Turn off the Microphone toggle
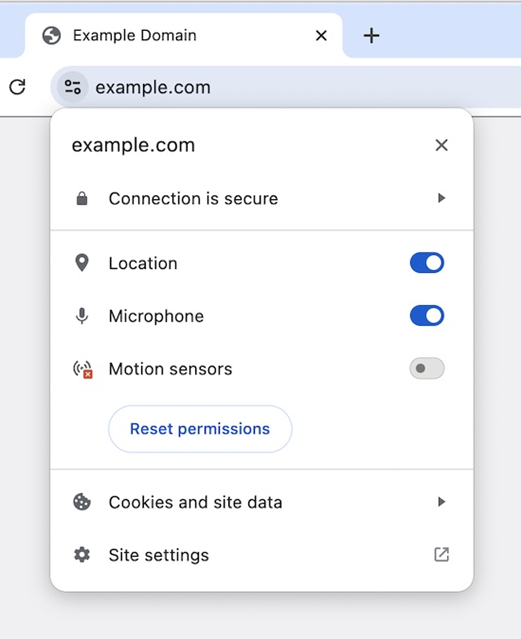521x639 pixels. 427,316
